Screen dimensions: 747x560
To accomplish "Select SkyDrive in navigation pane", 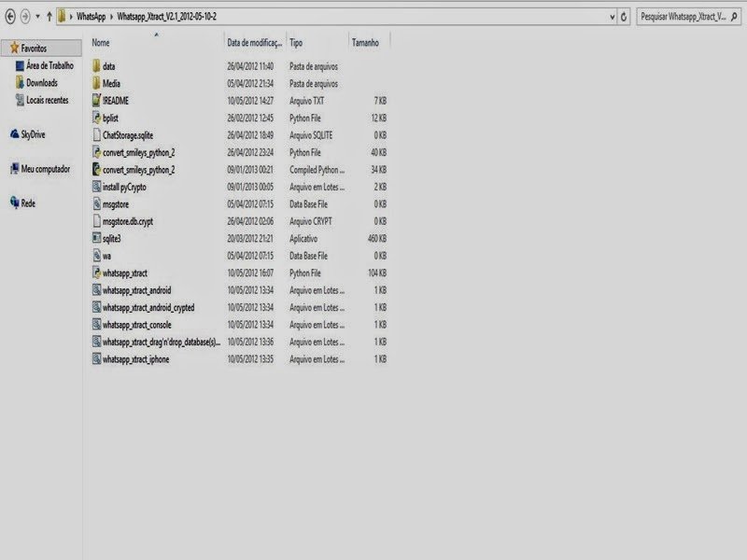I will click(x=33, y=134).
